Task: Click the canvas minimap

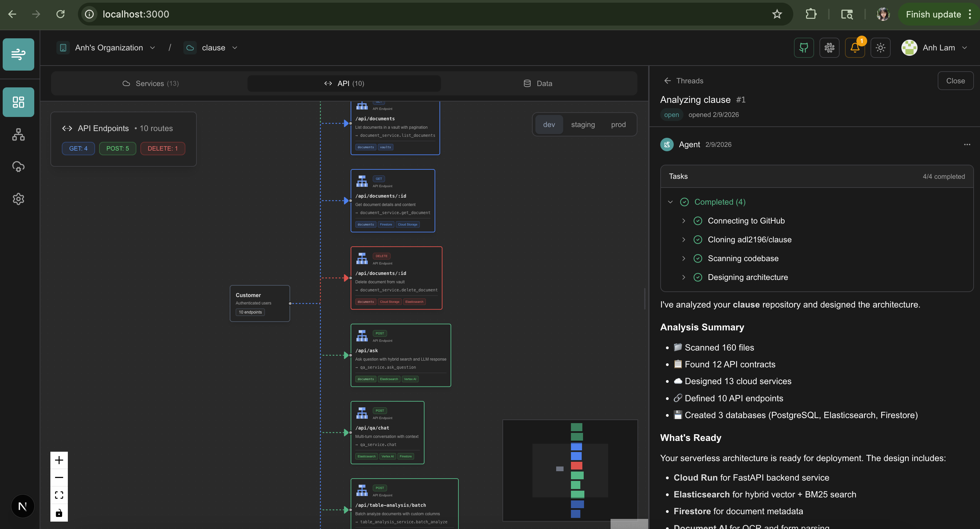Action: pos(570,470)
